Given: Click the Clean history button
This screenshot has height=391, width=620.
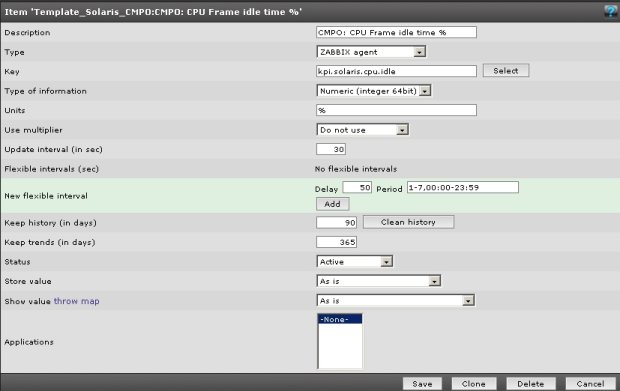Looking at the screenshot, I should tap(408, 222).
